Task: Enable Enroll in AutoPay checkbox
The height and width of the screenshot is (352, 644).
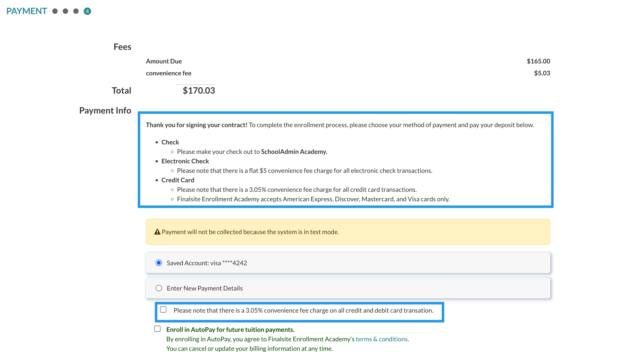Action: point(157,328)
